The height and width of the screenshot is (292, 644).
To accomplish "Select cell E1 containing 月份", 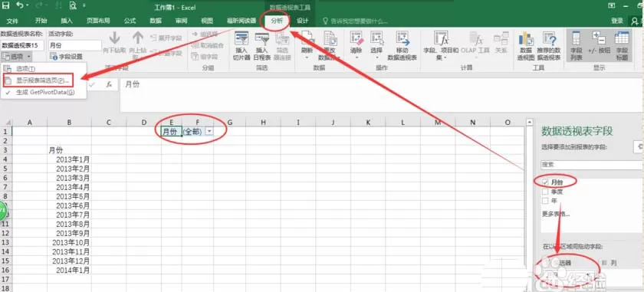I will pyautogui.click(x=171, y=131).
